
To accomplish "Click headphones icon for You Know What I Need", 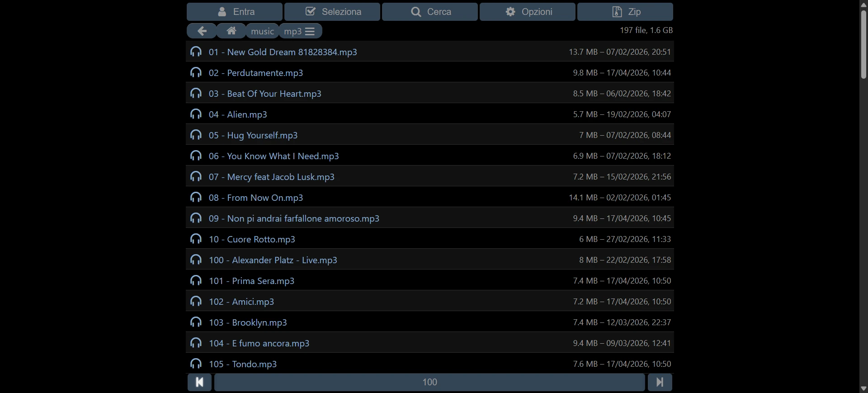I will click(196, 156).
